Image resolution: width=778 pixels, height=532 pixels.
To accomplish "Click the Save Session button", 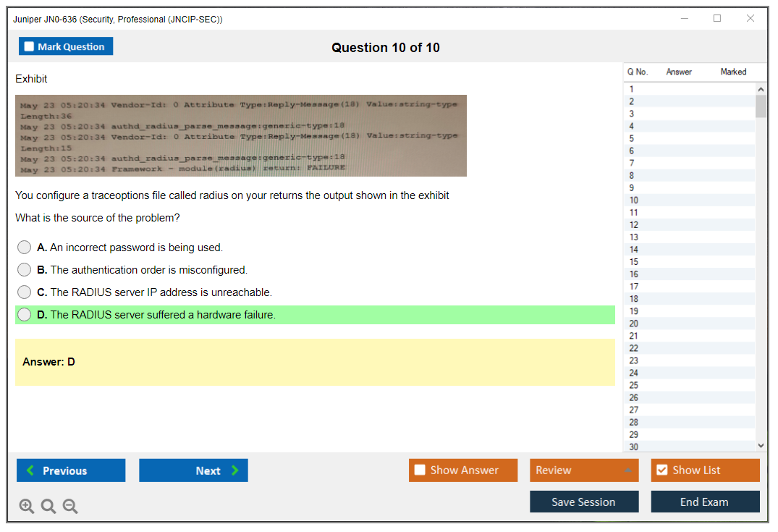I will 583,502.
